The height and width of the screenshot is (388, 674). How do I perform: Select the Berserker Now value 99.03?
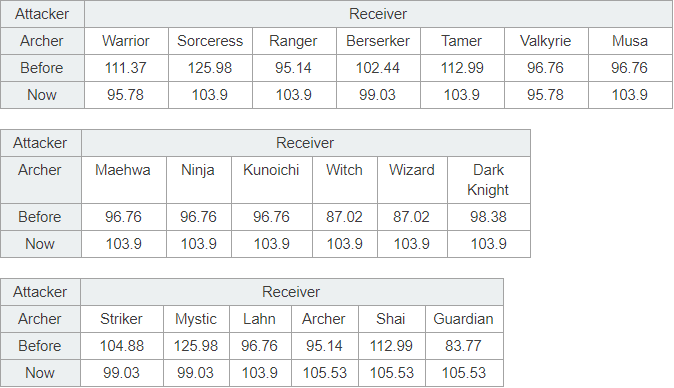[378, 95]
